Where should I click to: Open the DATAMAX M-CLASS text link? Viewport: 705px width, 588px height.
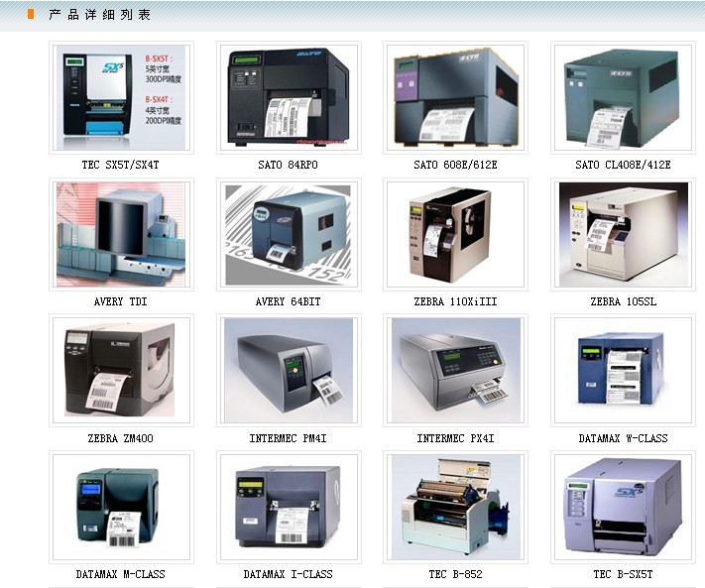click(x=121, y=574)
